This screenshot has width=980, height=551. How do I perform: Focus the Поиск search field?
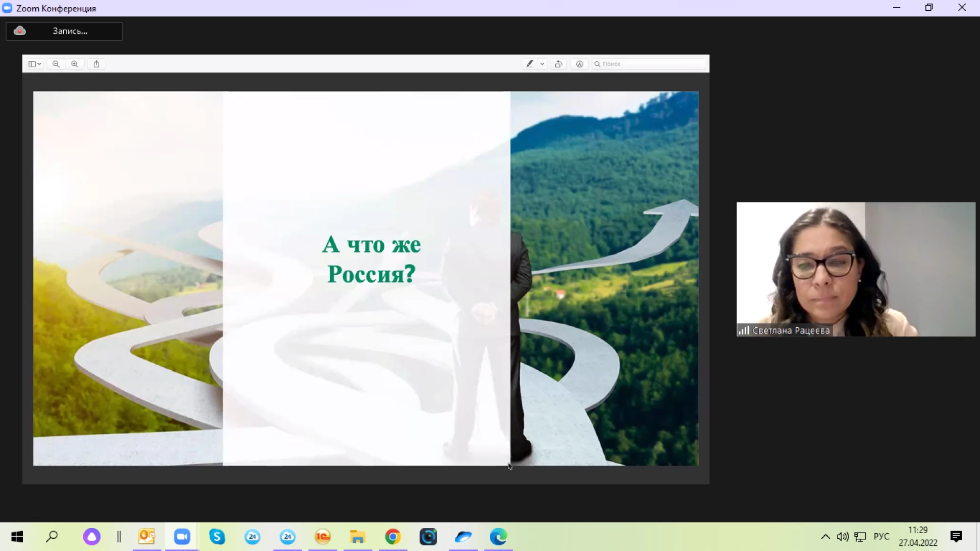(649, 64)
